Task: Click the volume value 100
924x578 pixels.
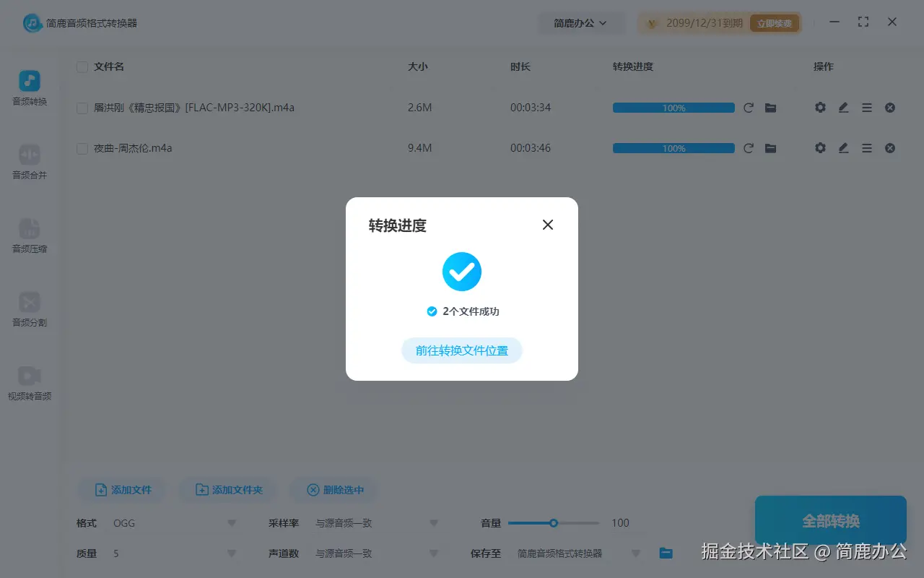Action: [x=620, y=523]
